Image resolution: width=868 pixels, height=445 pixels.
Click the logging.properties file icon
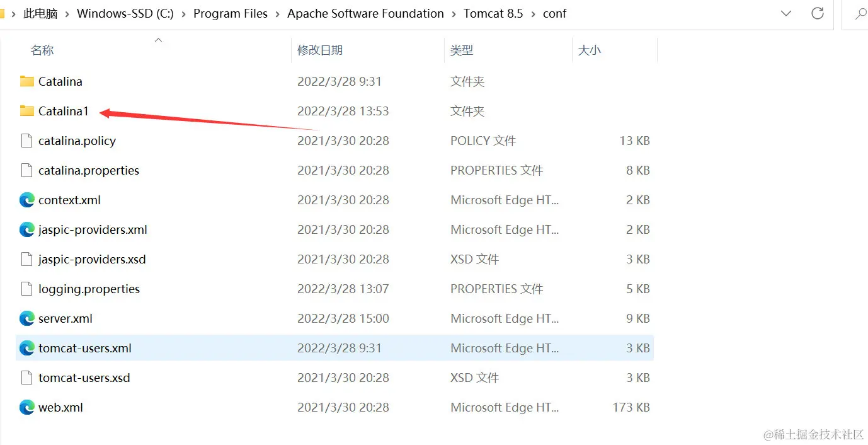(x=26, y=289)
